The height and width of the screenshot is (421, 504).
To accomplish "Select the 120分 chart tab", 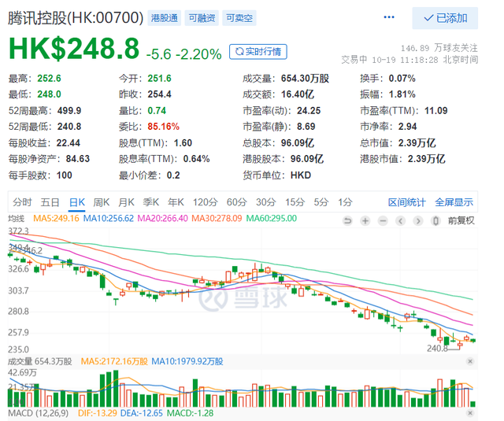I will tap(205, 202).
